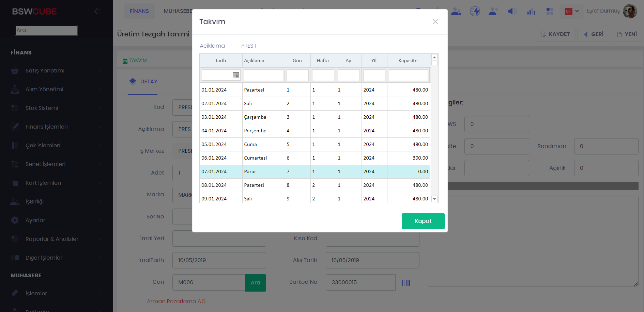
Task: Click the KAYDET save button
Action: (555, 34)
